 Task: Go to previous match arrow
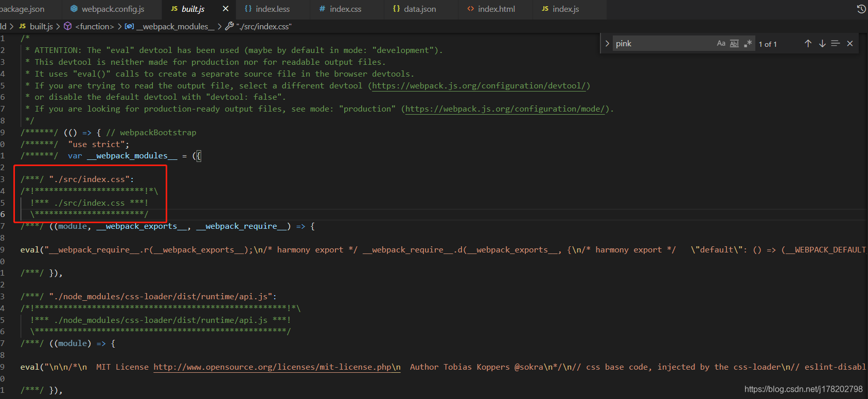coord(808,44)
